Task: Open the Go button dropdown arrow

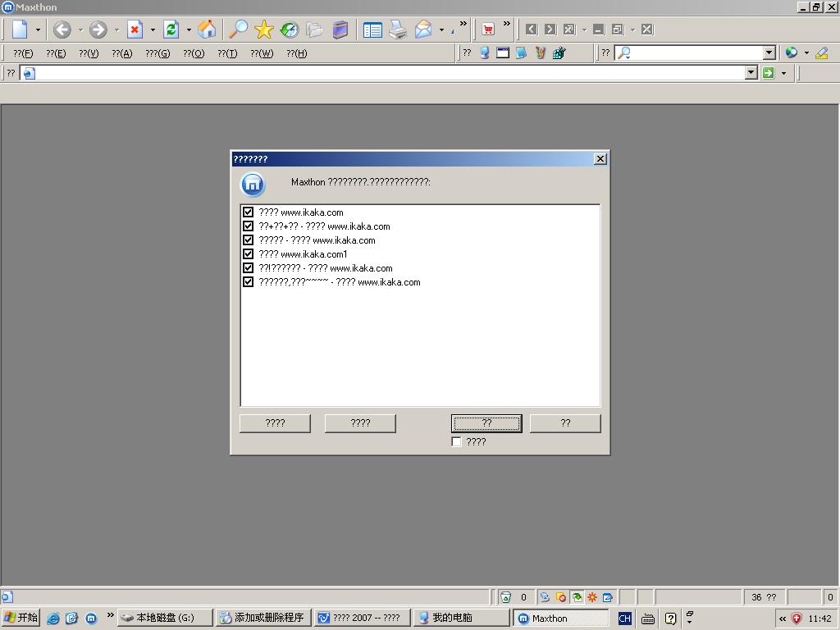Action: point(783,73)
